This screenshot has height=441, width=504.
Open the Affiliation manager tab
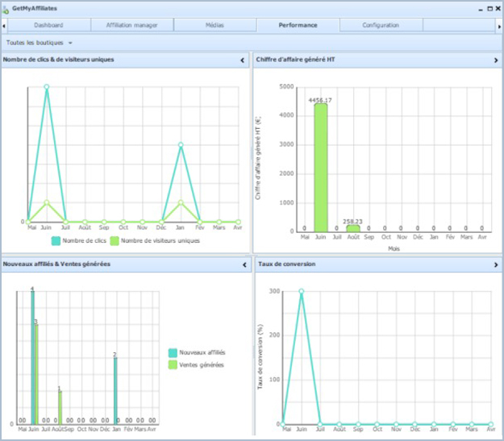pos(131,25)
